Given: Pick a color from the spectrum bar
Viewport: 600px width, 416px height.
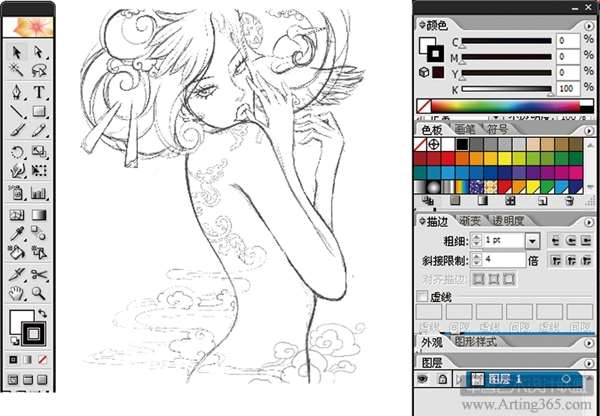Looking at the screenshot, I should tap(505, 106).
